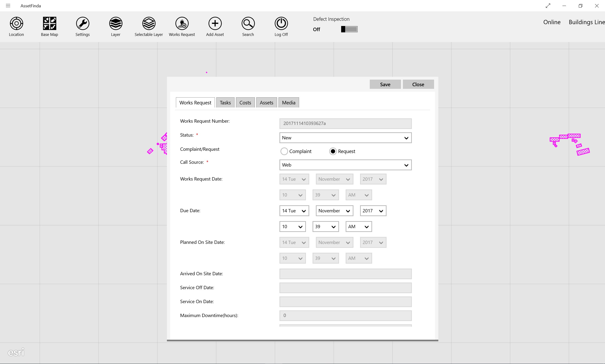Click the Layer stack icon
The image size is (605, 364).
tap(116, 24)
